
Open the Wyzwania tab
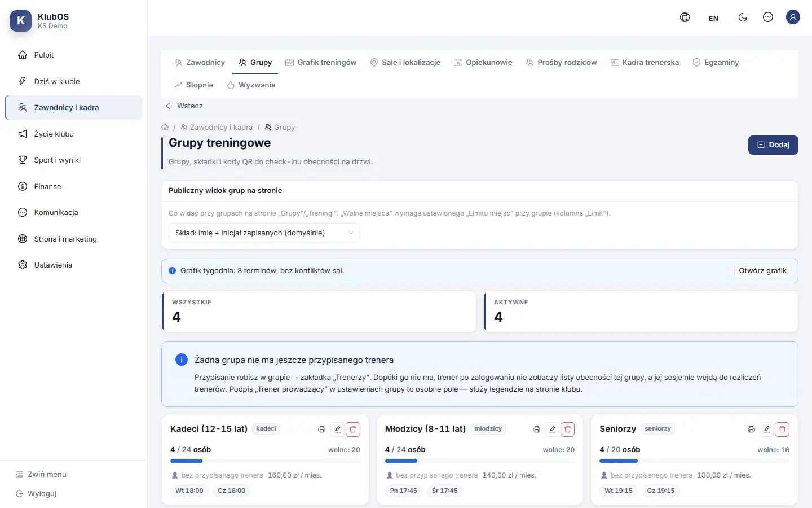(x=251, y=85)
